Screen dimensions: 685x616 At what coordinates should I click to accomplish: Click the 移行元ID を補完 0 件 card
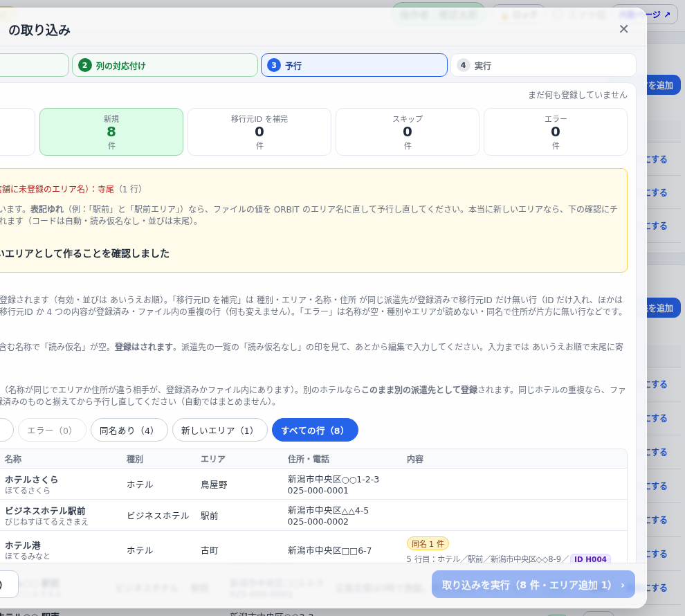click(x=259, y=132)
